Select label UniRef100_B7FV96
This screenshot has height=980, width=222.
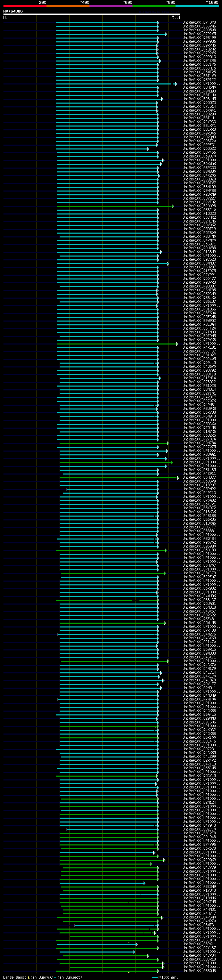pos(199,844)
